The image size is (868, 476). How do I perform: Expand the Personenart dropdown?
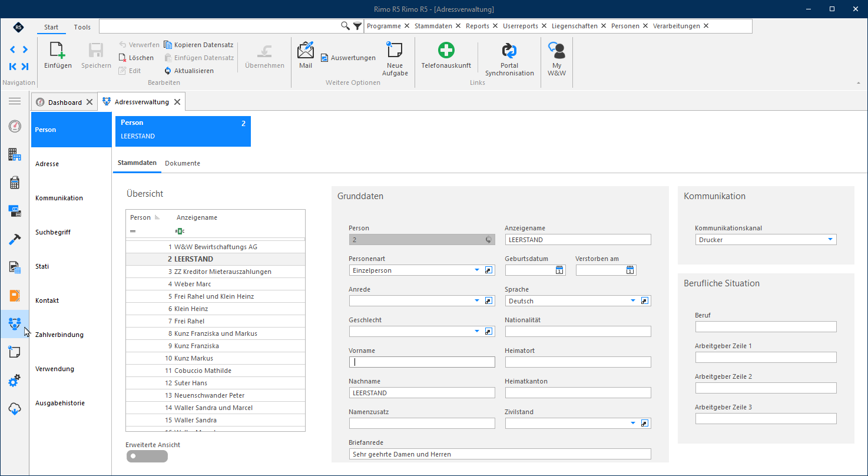click(477, 270)
